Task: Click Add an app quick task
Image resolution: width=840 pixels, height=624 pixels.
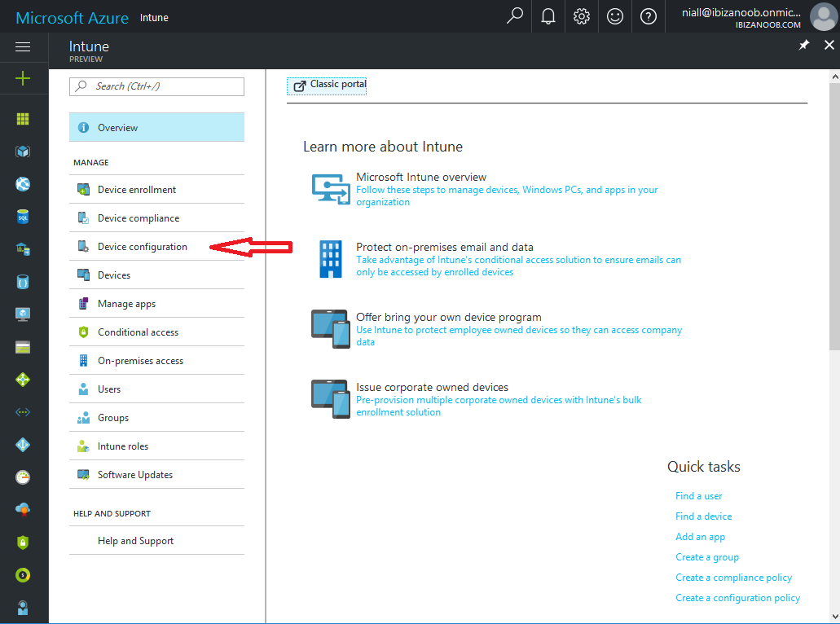Action: coord(700,537)
